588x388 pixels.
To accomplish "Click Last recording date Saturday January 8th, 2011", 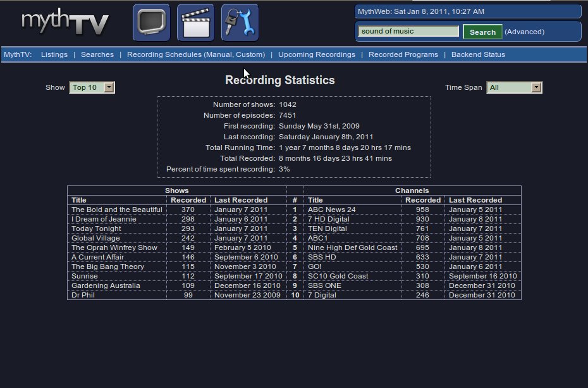I will [x=326, y=137].
